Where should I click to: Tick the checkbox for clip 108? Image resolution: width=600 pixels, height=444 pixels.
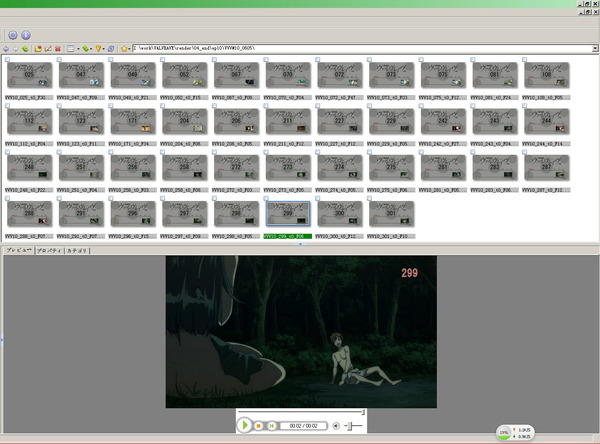point(525,59)
